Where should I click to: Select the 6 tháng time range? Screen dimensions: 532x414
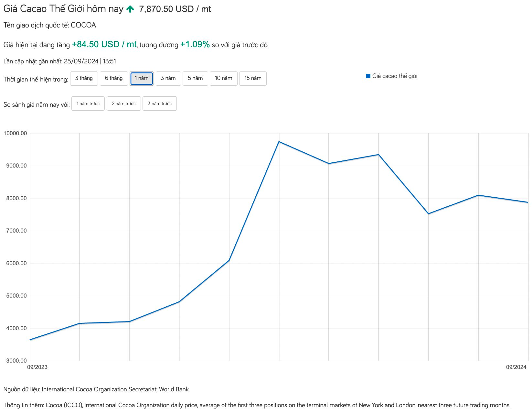pyautogui.click(x=114, y=78)
